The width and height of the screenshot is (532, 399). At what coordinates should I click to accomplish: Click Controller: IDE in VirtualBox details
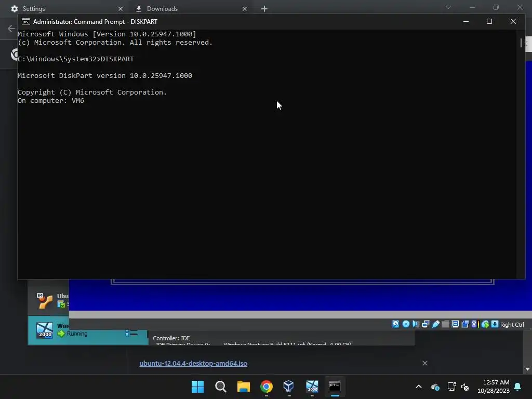point(171,338)
